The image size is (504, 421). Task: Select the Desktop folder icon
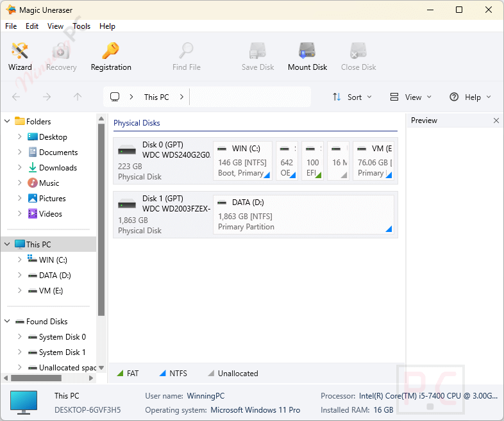[x=33, y=136]
